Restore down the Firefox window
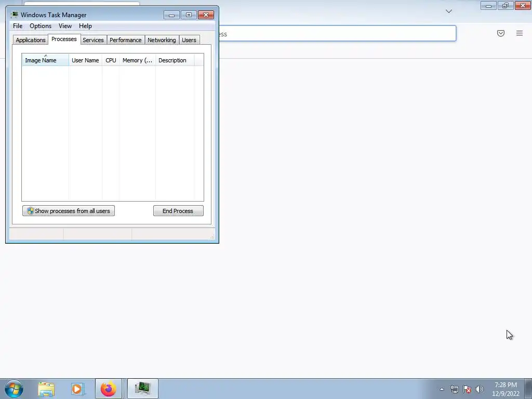 (506, 5)
